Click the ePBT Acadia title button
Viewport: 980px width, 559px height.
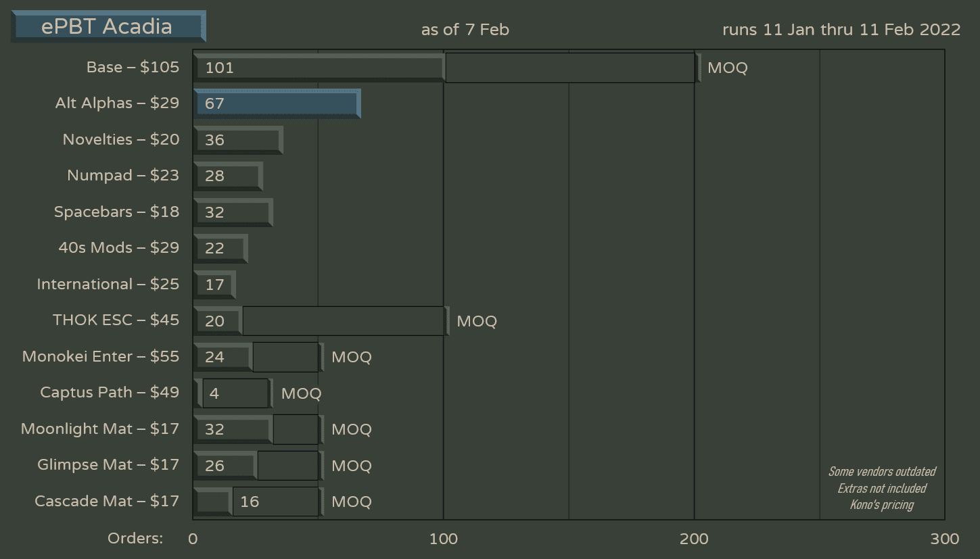[x=108, y=27]
